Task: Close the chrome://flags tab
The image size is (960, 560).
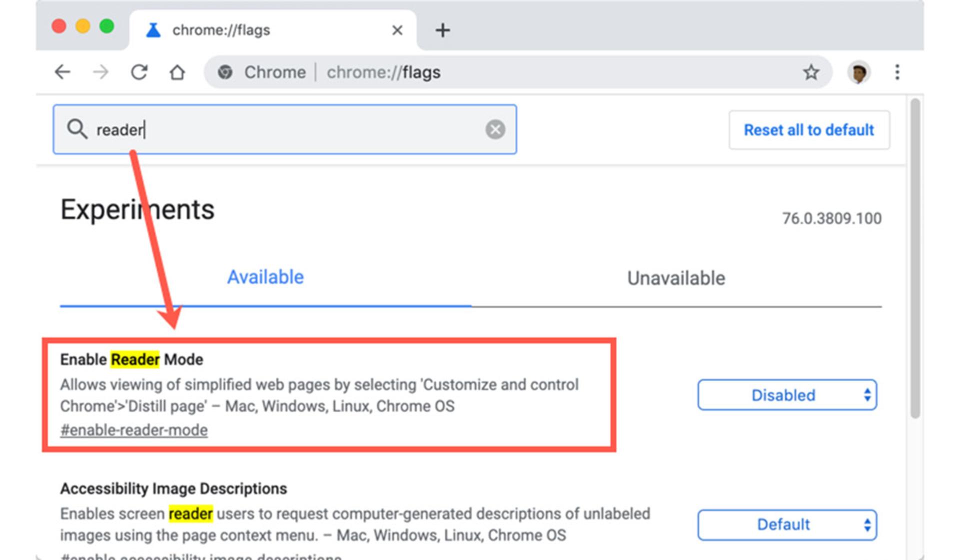Action: coord(397,30)
